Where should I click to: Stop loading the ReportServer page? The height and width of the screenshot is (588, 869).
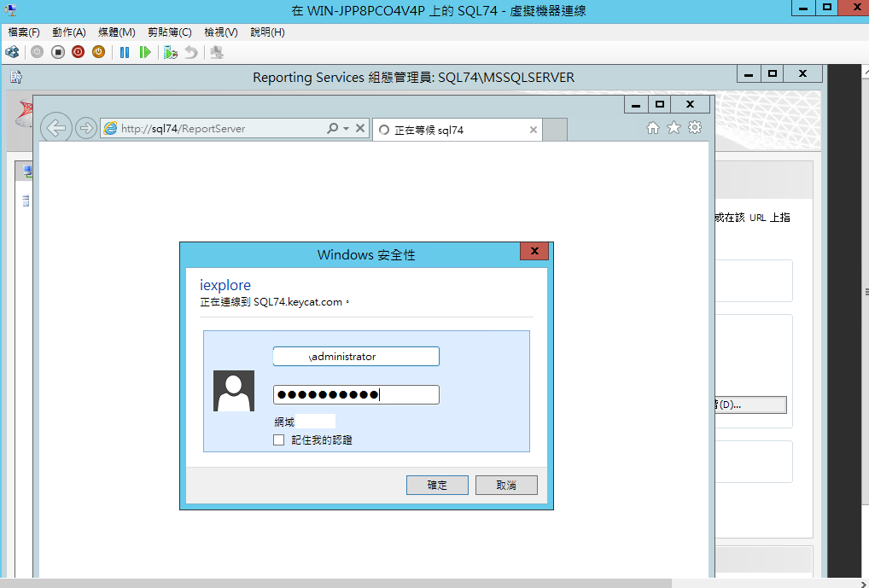360,128
